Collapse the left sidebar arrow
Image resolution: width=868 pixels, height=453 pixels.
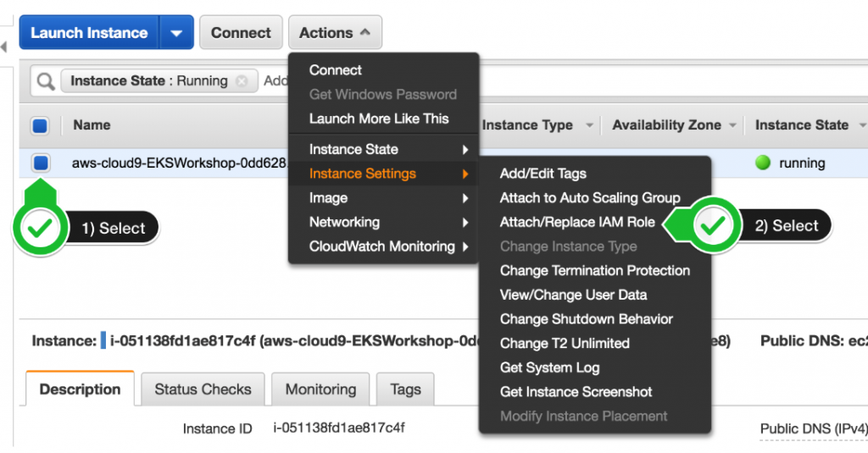[x=4, y=47]
